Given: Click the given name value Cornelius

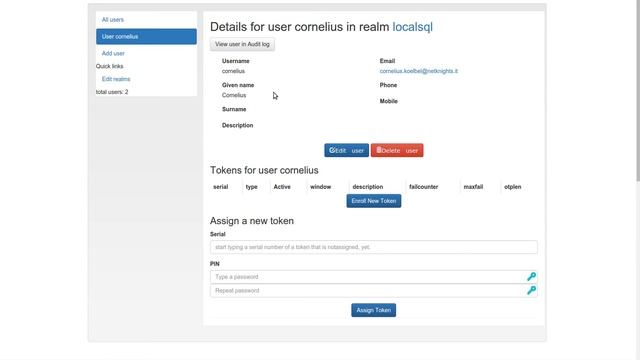Looking at the screenshot, I should click(x=234, y=95).
